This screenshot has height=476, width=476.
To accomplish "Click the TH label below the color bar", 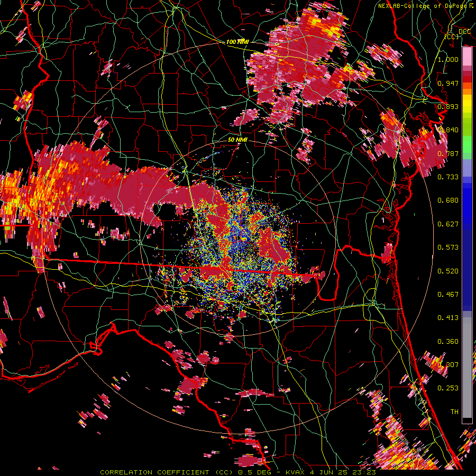I will tap(454, 412).
